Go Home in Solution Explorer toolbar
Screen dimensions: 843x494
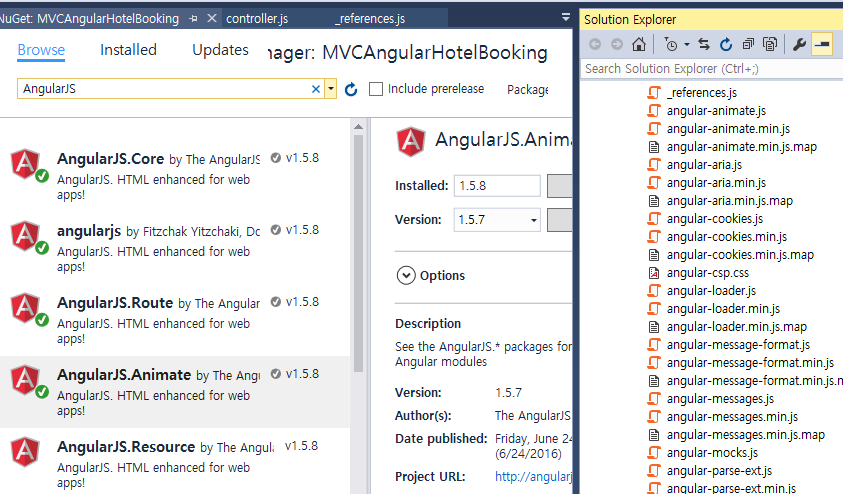pyautogui.click(x=639, y=44)
